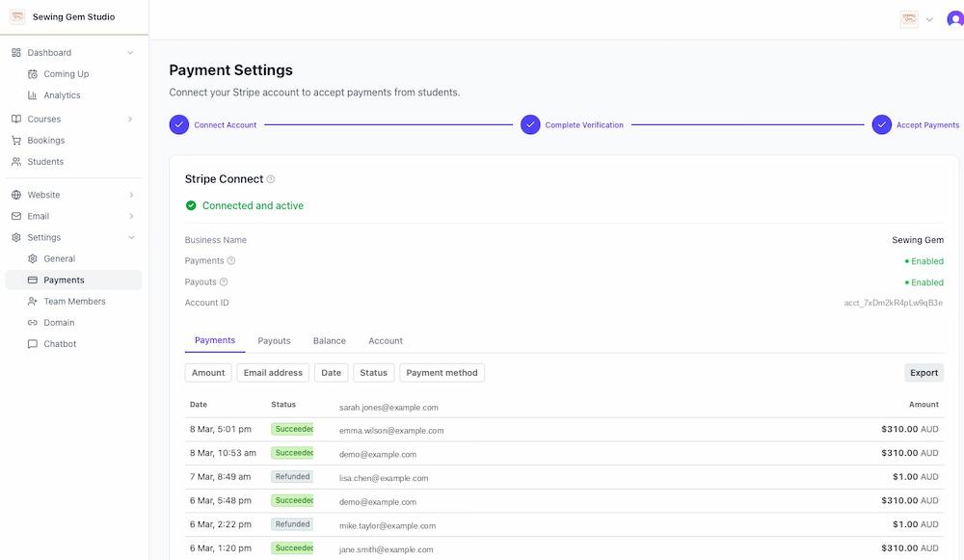Click the info icon beside Stripe Connect
The height and width of the screenshot is (560, 964).
coord(270,178)
